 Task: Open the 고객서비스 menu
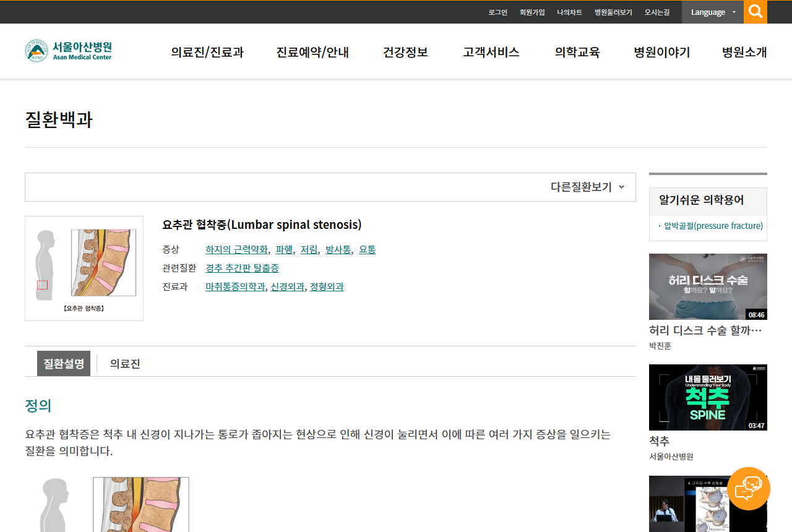(491, 52)
